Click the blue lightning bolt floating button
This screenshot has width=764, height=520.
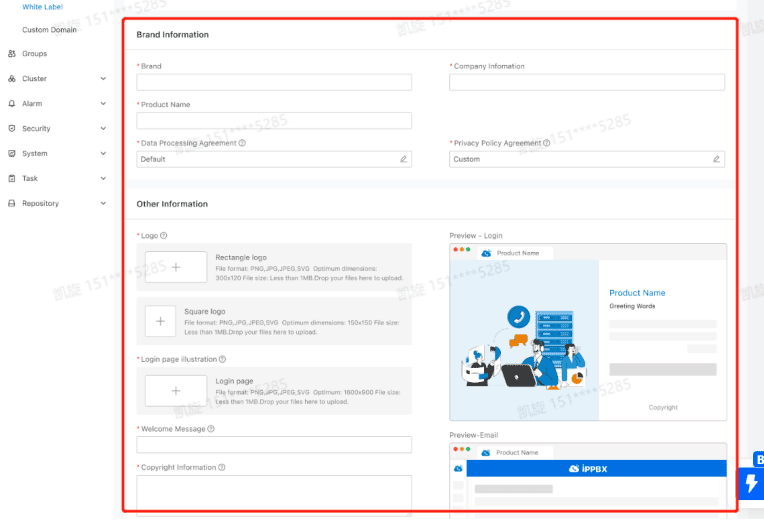click(x=752, y=483)
